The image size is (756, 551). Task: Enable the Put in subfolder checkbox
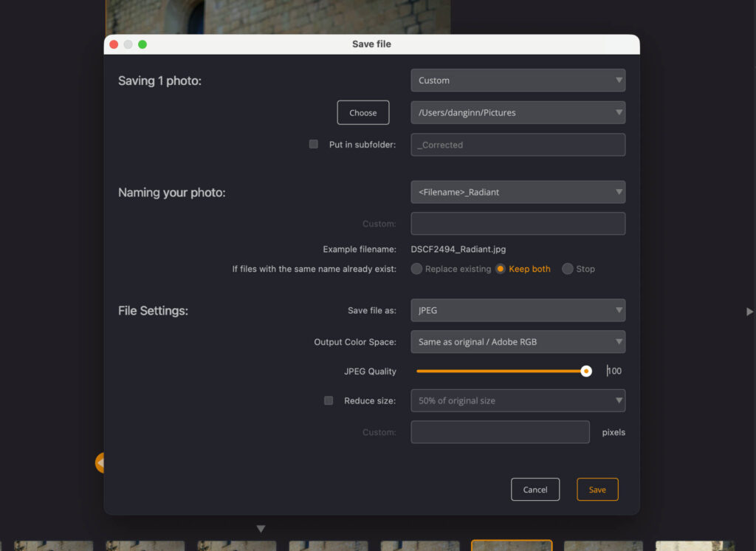tap(313, 144)
